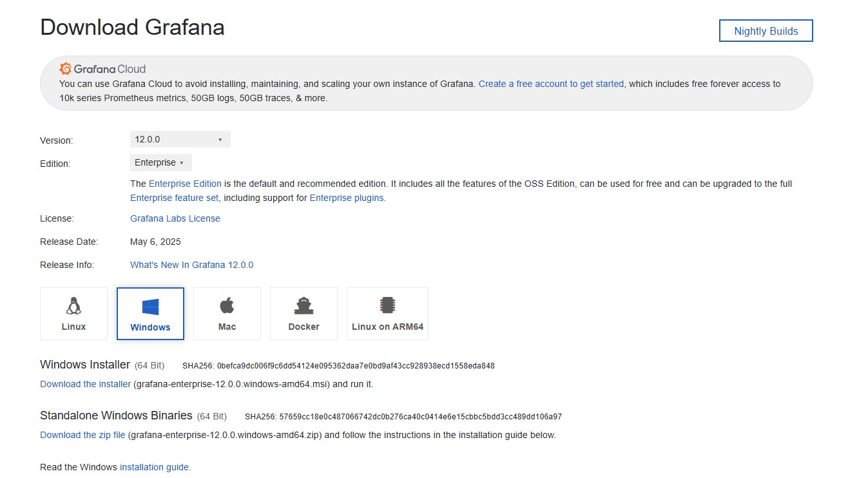Click the Standalone Windows Binaries heading
Viewport: 868px width, 478px height.
point(116,416)
